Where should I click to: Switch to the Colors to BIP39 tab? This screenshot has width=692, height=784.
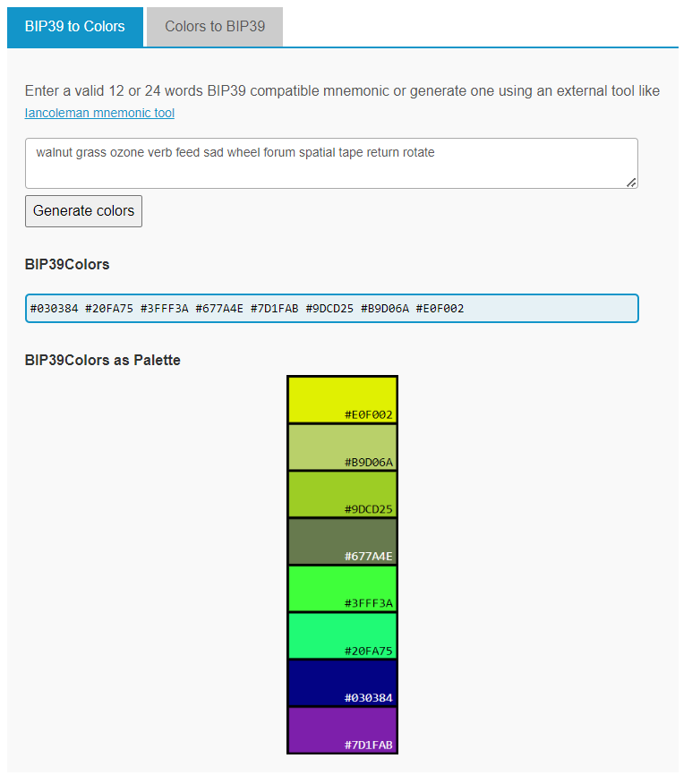point(215,26)
